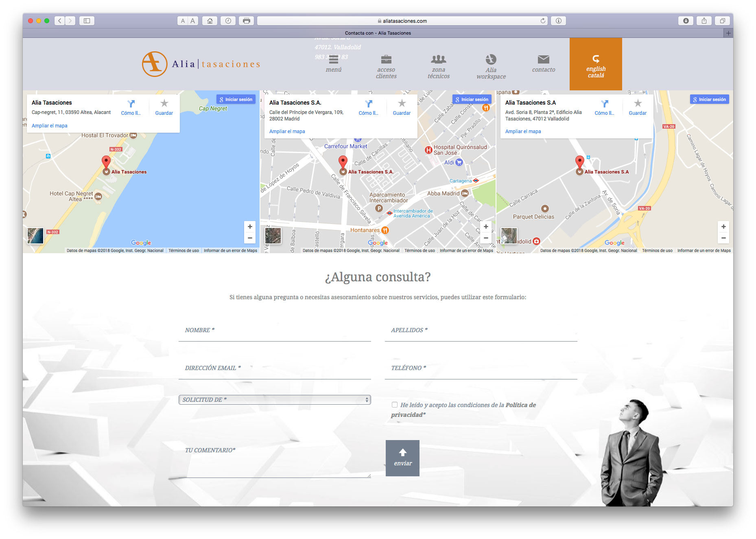Image resolution: width=756 pixels, height=539 pixels.
Task: Select the Contacta con - Alia Tasaciones tab
Action: click(378, 33)
